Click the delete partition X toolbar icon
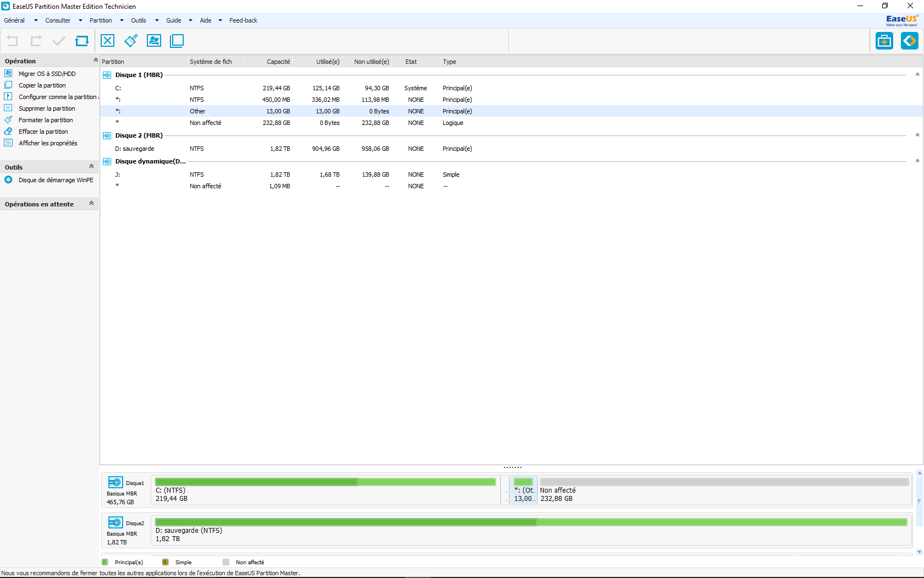The image size is (924, 578). 108,41
